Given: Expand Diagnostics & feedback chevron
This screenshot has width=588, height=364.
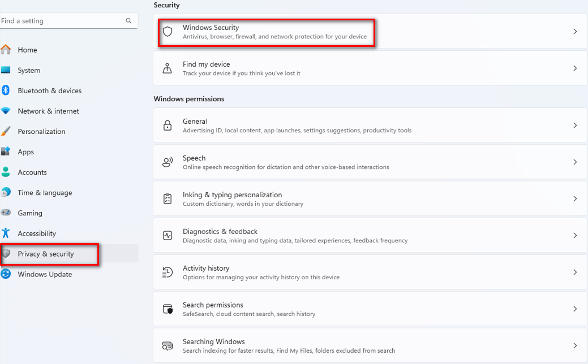Looking at the screenshot, I should pyautogui.click(x=575, y=235).
